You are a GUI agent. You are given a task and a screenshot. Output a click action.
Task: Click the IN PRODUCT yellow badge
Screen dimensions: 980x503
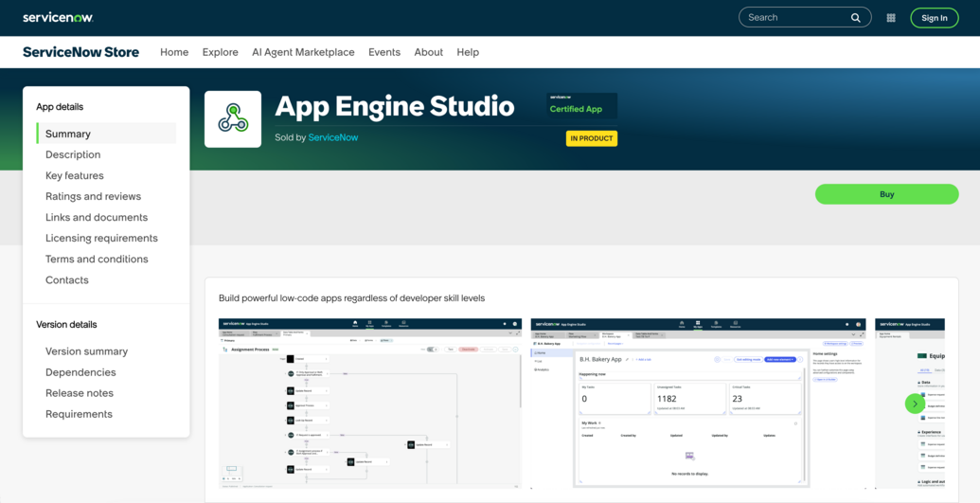(x=591, y=138)
